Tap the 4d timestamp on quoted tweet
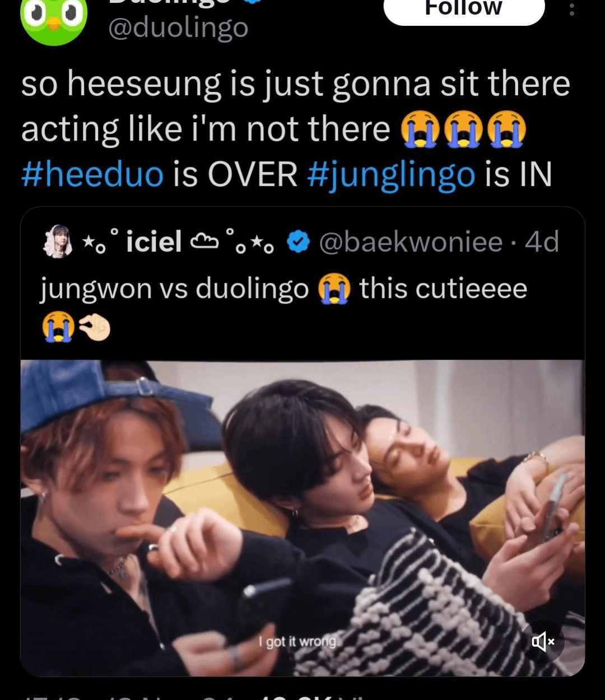Viewport: 605px width, 700px height. coord(542,242)
